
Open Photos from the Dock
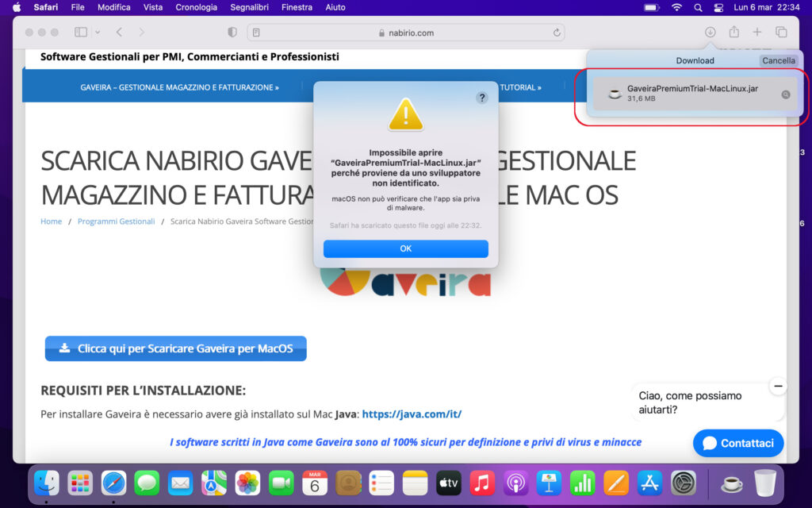(x=247, y=483)
